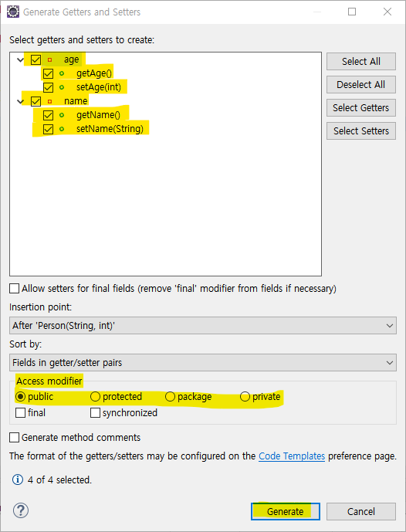The height and width of the screenshot is (532, 406).
Task: Click green method icon next to setAge(int)
Action: (62, 87)
